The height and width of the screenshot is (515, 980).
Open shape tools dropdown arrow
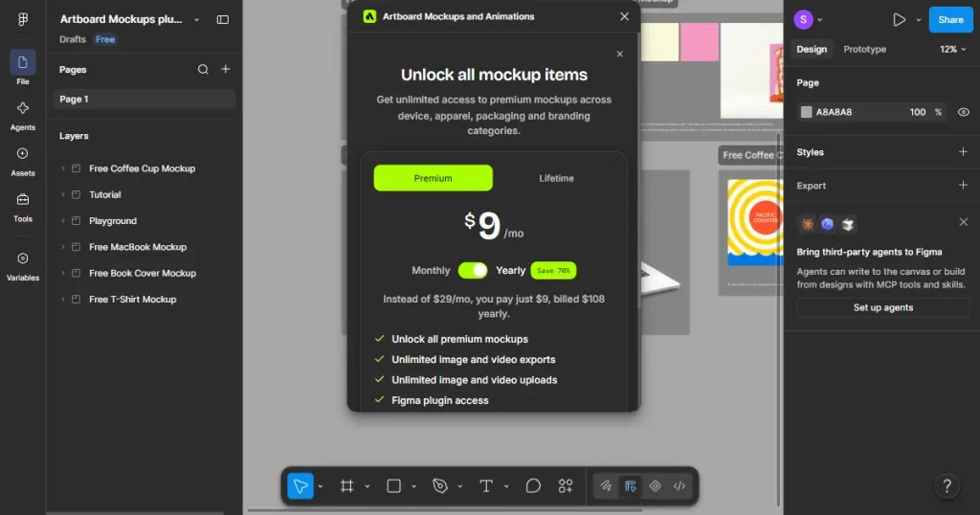[413, 485]
